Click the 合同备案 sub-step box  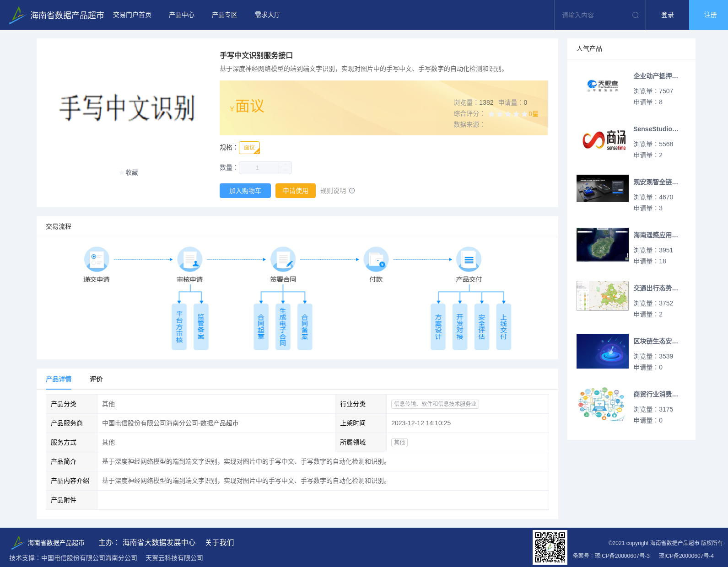[x=305, y=326]
